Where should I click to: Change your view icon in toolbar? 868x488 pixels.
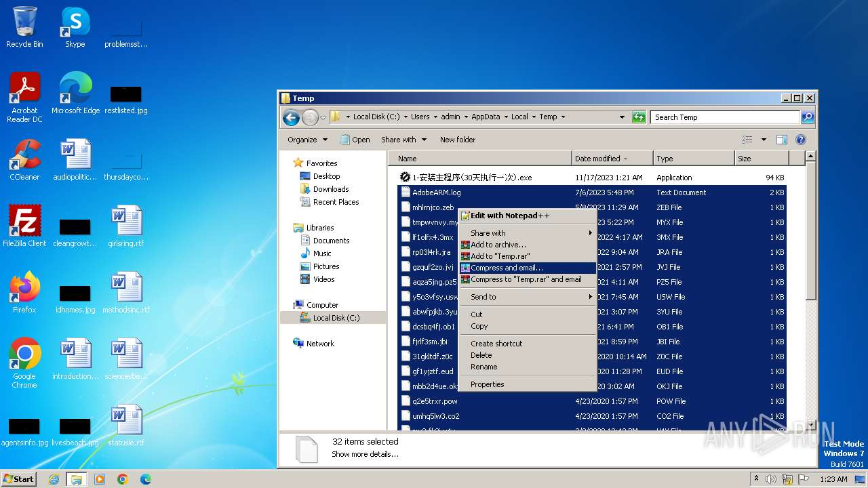click(747, 140)
